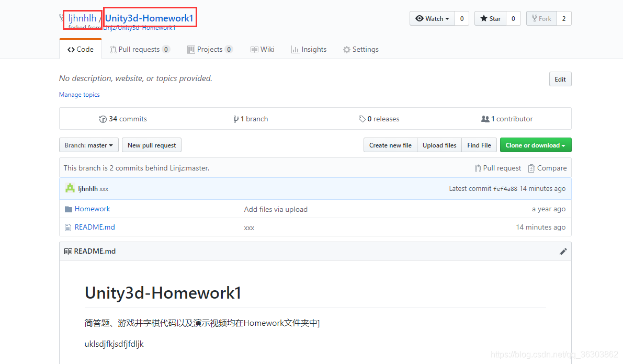Click the stargazers count next to Star
Viewport: 623px width, 364px height.
(x=513, y=19)
